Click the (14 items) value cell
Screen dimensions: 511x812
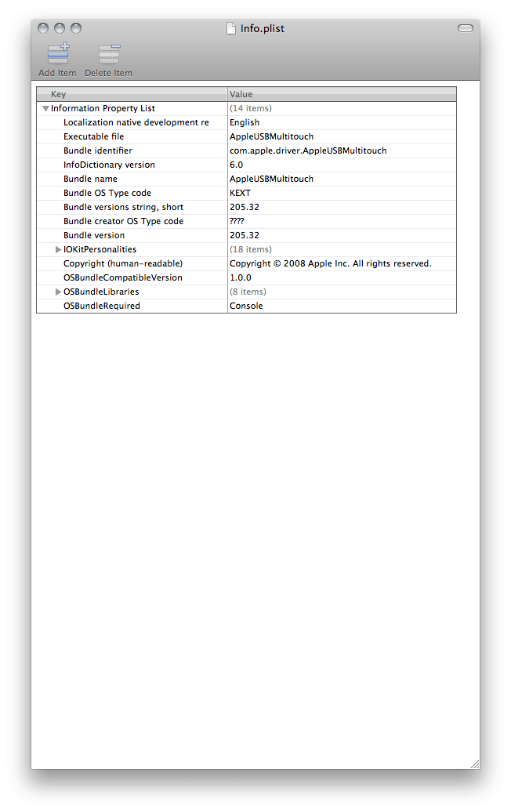[342, 108]
